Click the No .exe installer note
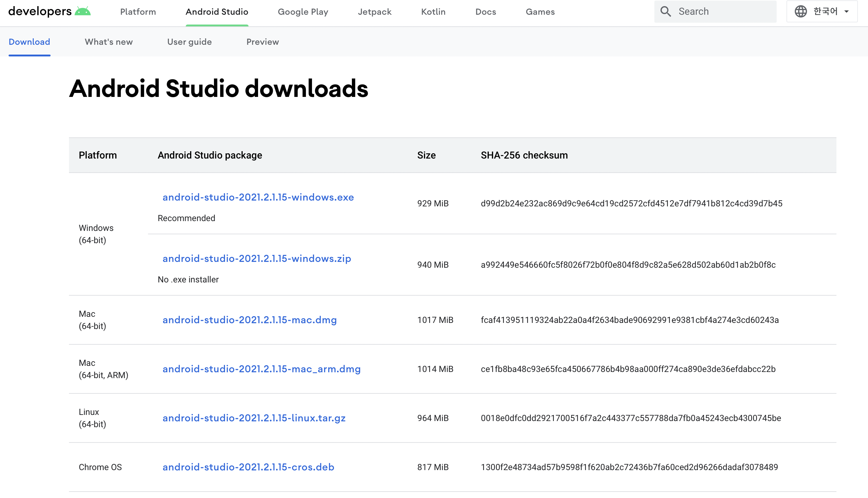The image size is (868, 498). (x=188, y=279)
